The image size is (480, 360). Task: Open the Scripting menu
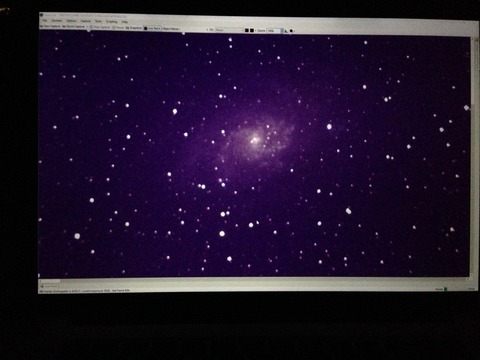pos(112,22)
